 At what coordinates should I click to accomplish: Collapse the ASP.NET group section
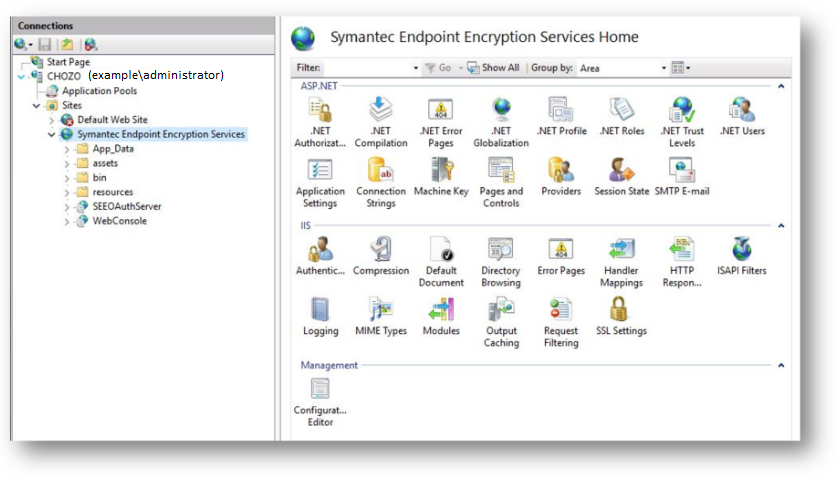pyautogui.click(x=781, y=86)
